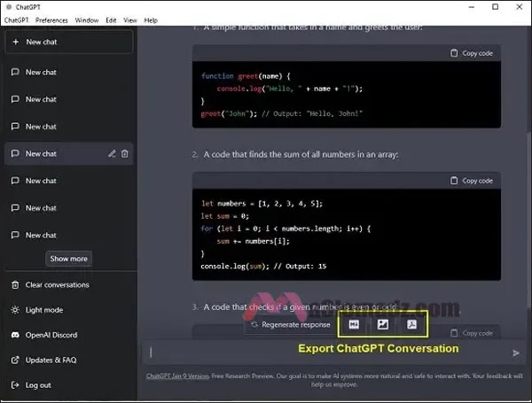Screen dimensions: 532x403
Task: Export conversation as PNG image icon
Action: 383,324
